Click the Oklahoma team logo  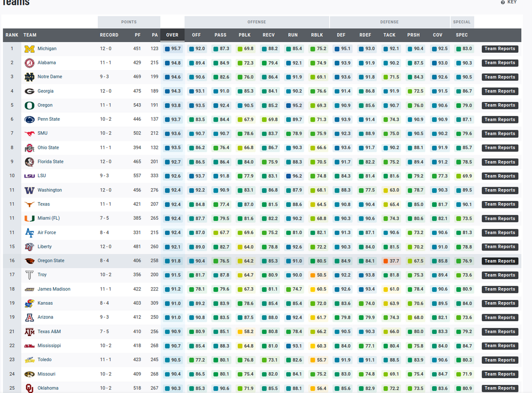(x=29, y=388)
